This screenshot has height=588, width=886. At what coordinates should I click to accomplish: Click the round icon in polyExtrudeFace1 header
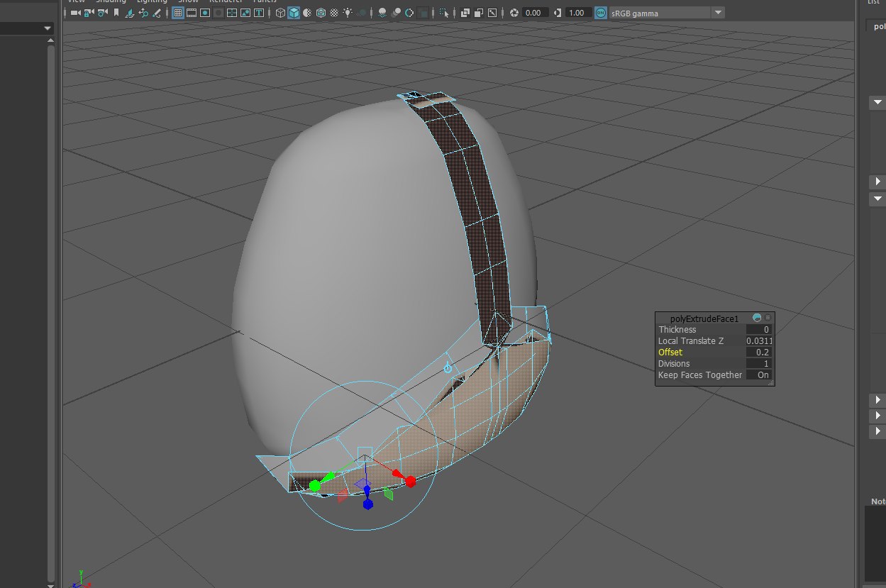757,318
